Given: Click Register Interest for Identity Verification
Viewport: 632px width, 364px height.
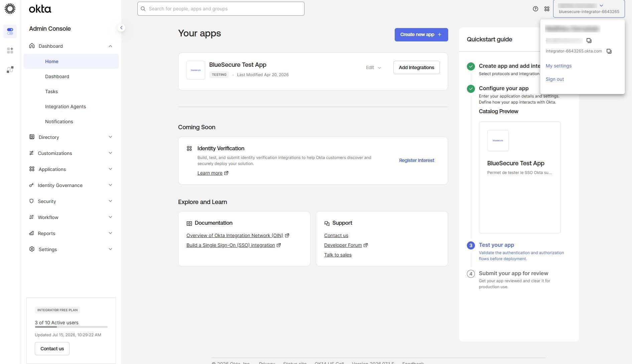Looking at the screenshot, I should [416, 160].
